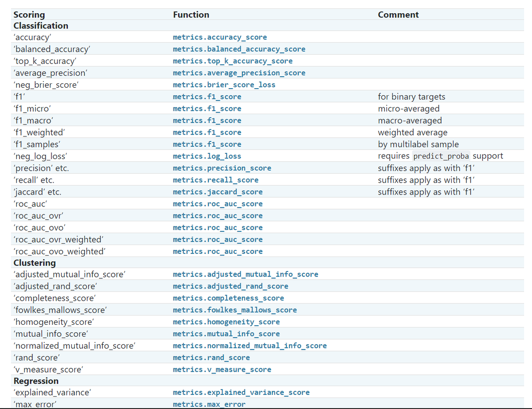Screen dimensions: 532x409
Task: Follow the metrics.log_loss link
Action: 207,156
